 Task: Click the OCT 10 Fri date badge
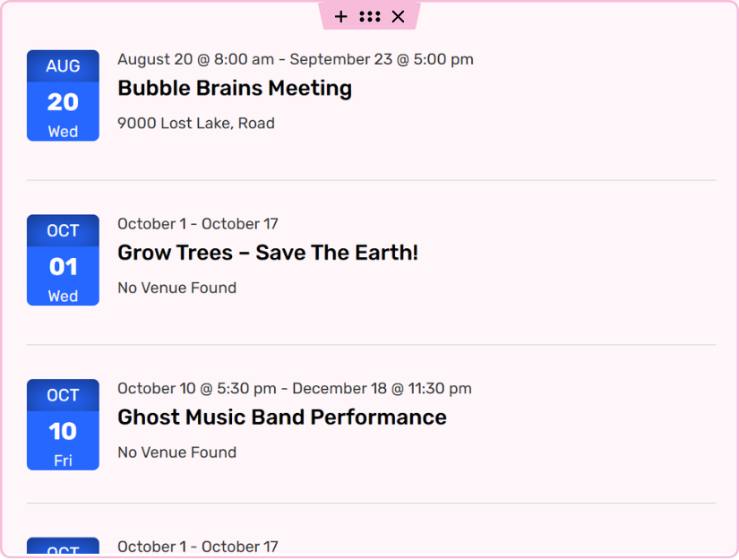point(63,425)
